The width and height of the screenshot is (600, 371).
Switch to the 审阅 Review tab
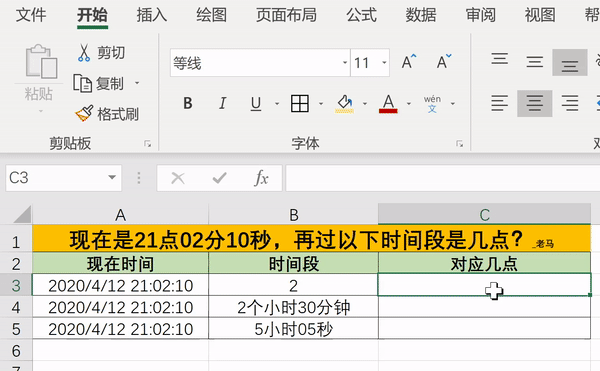(x=481, y=15)
